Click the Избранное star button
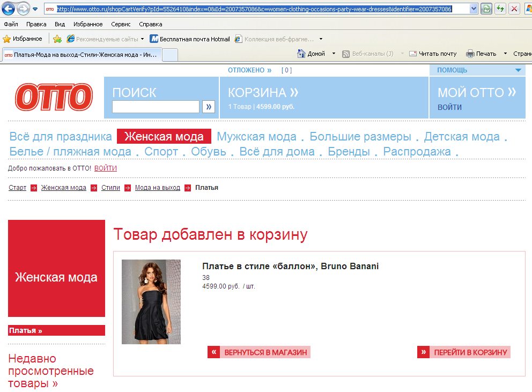Screen dimensions: 532x392 click(23, 39)
